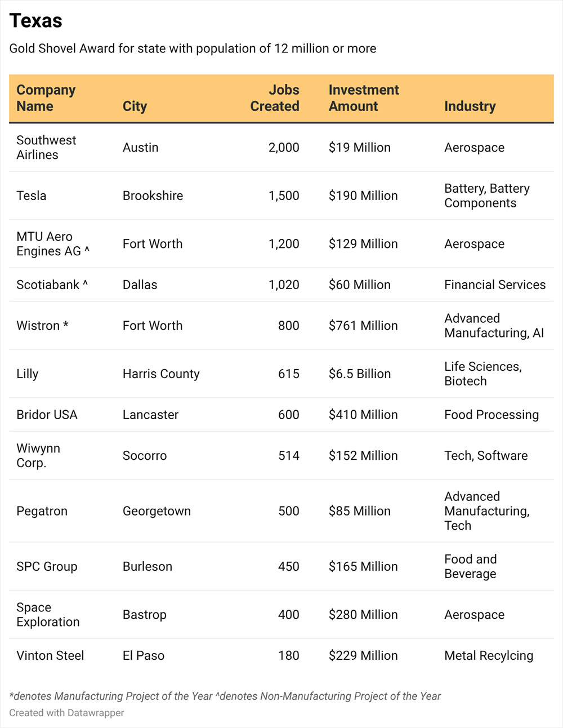The height and width of the screenshot is (728, 563).
Task: Select the City column header
Action: pos(135,106)
